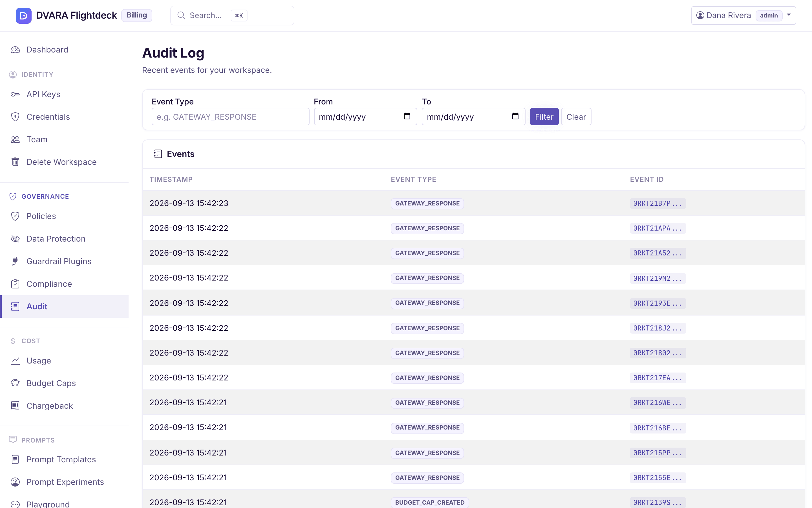812x508 pixels.
Task: Click the Usage chart icon
Action: click(x=15, y=360)
